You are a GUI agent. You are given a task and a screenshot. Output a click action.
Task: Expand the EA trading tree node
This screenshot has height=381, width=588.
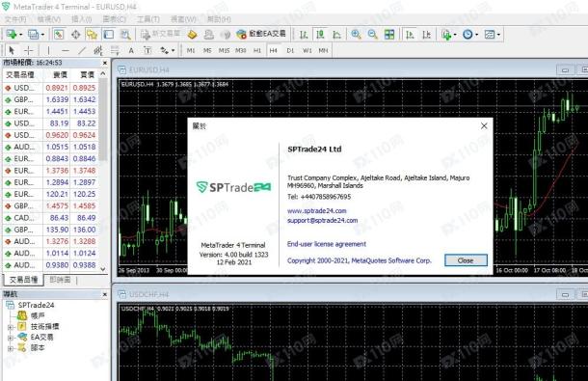pos(11,338)
